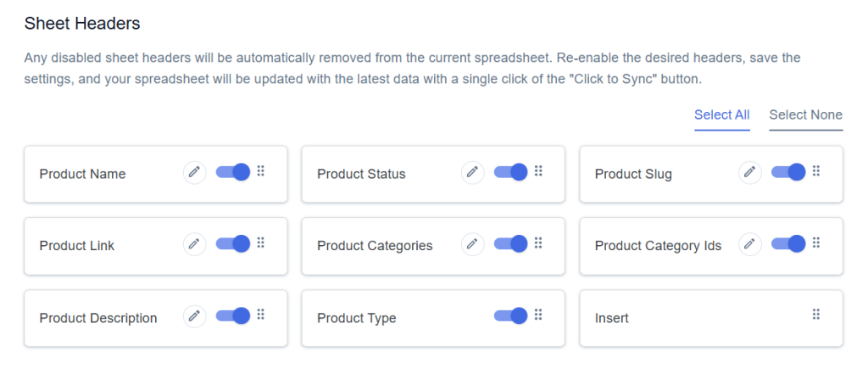Disable Product Categories header toggle
868x368 pixels.
click(510, 244)
